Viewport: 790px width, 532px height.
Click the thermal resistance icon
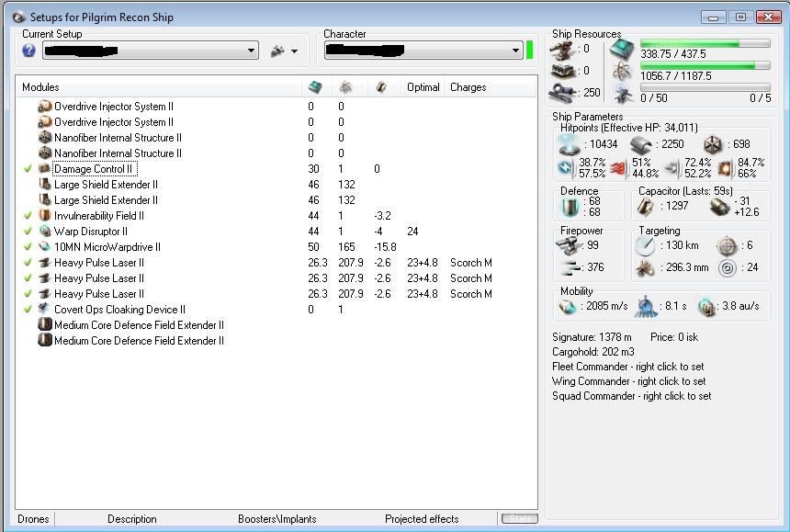point(618,168)
